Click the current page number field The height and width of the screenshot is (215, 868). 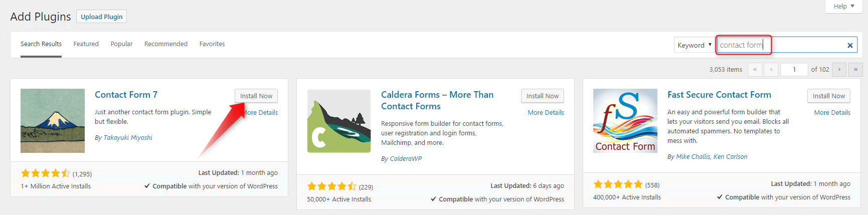click(x=794, y=70)
